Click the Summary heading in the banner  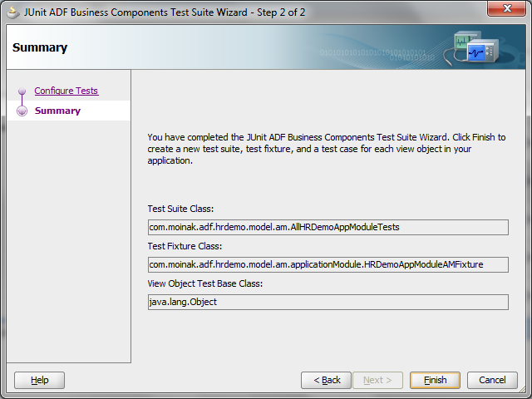pyautogui.click(x=40, y=47)
